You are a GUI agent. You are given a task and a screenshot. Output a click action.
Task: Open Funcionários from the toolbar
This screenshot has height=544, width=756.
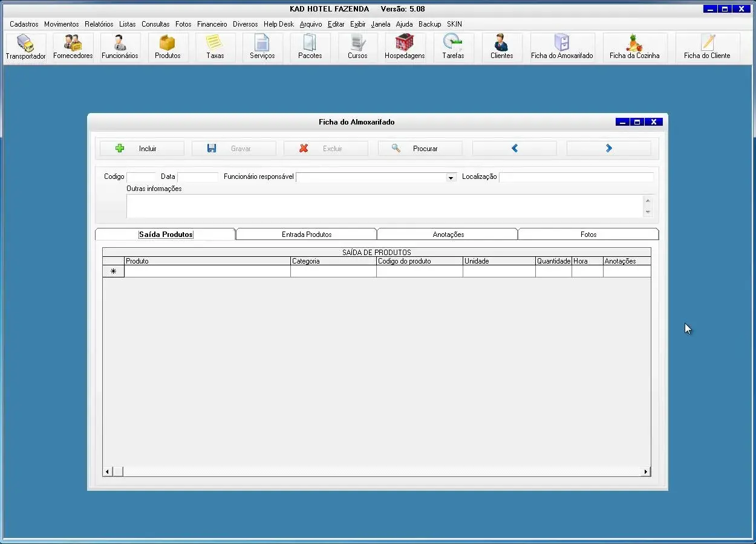tap(120, 47)
